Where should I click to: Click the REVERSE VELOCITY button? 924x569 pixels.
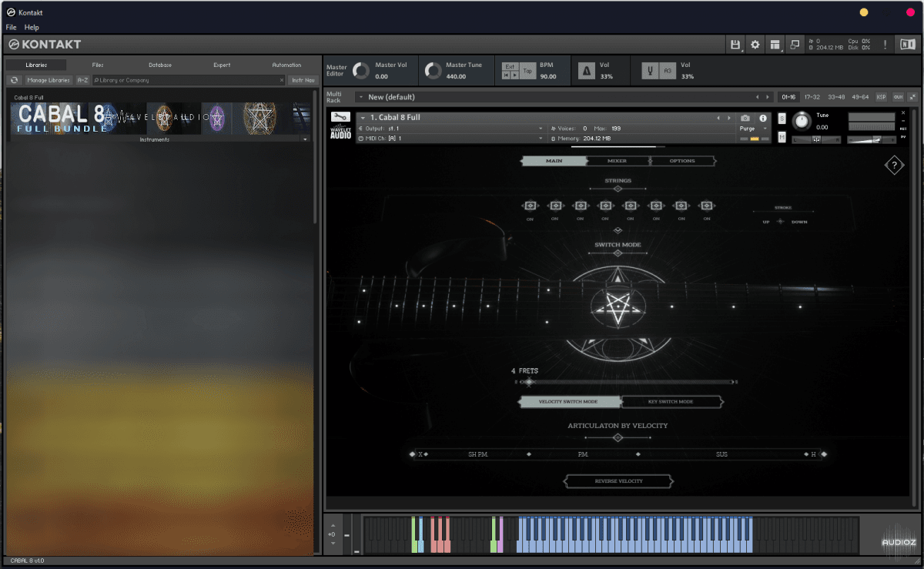[x=618, y=481]
